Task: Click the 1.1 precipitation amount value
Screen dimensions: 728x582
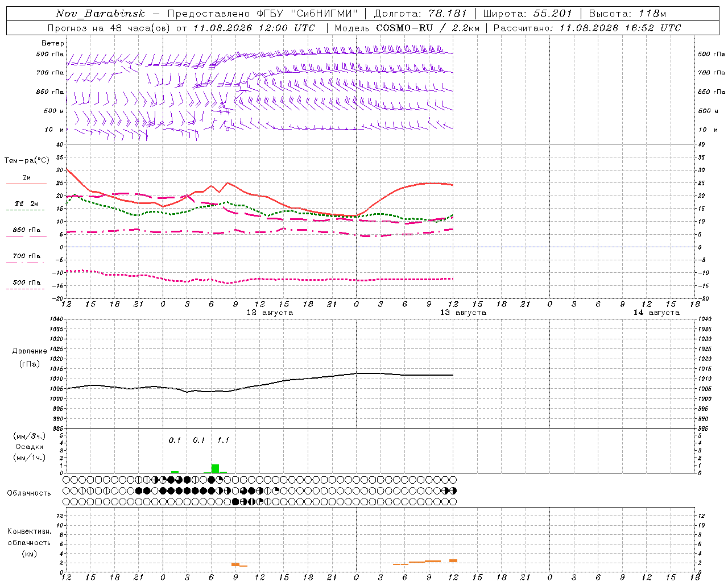Action: (x=223, y=440)
